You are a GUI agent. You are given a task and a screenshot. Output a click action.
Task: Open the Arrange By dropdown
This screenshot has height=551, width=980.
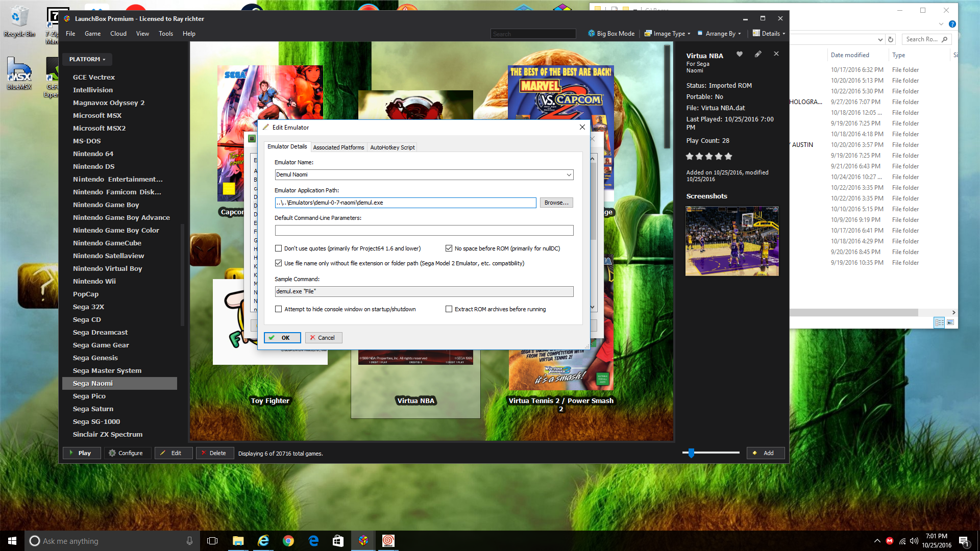pyautogui.click(x=720, y=34)
